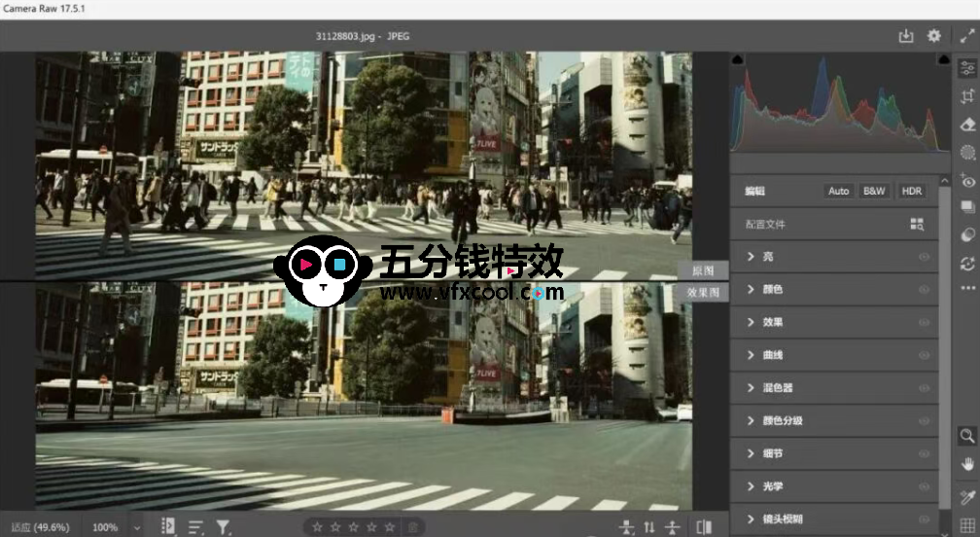This screenshot has height=537, width=980.
Task: Select the Healing eraser tool
Action: click(966, 125)
